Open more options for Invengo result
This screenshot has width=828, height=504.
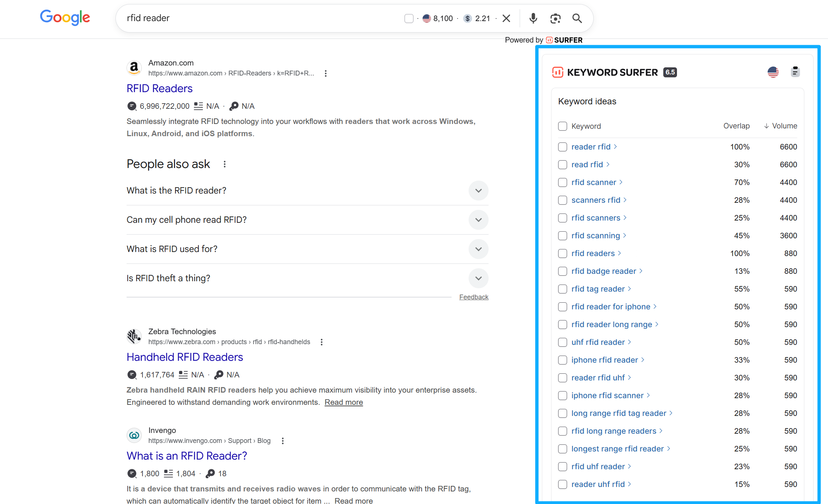coord(282,441)
